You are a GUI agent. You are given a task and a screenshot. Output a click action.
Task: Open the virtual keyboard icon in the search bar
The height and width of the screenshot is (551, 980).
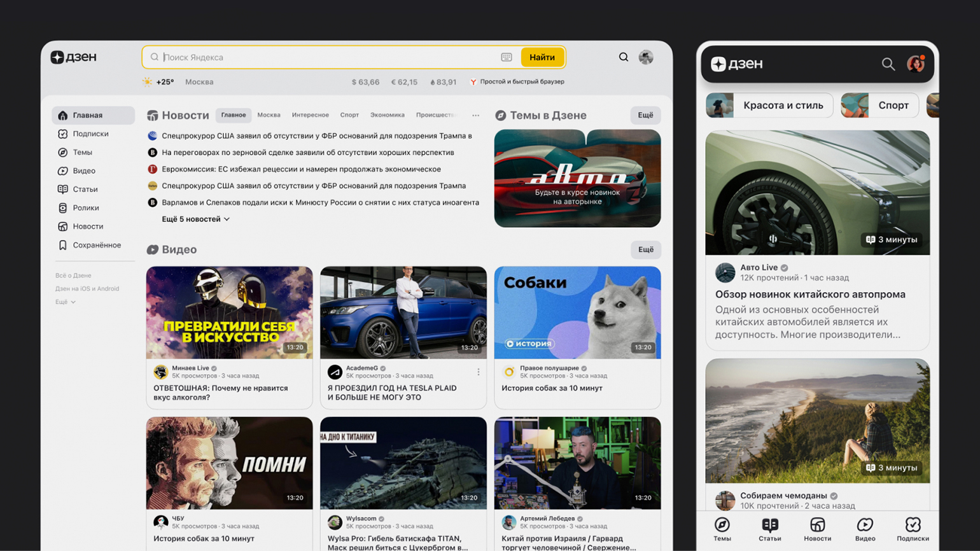pos(507,57)
